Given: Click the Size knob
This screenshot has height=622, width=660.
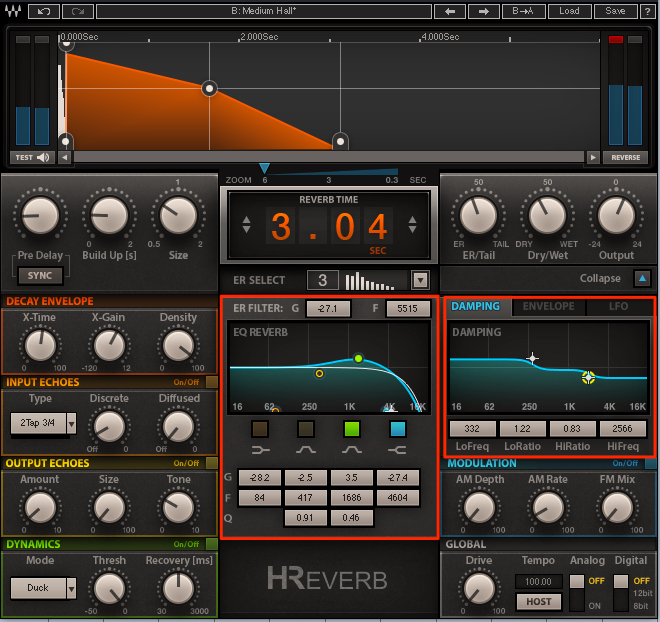Looking at the screenshot, I should (178, 215).
